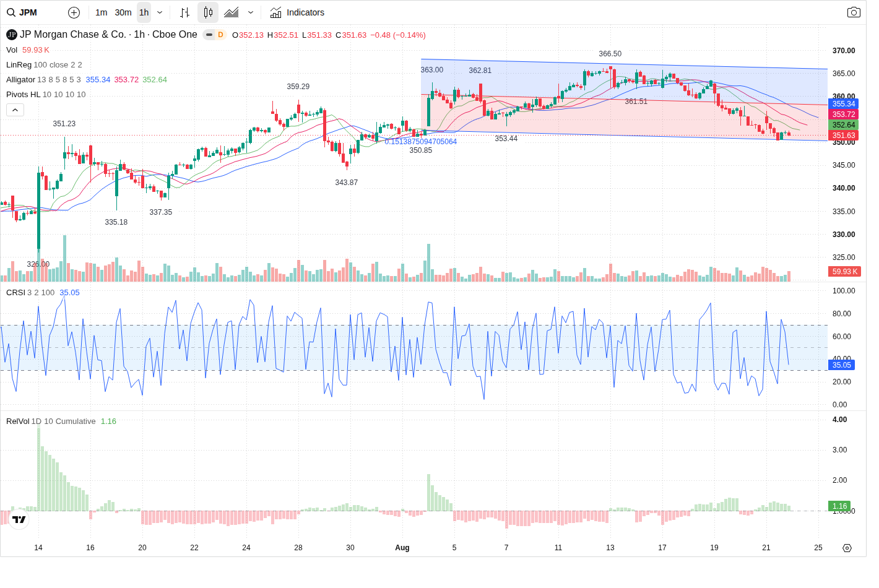Screen dimensions: 879x588
Task: Click the 351.23 pivot high label
Action: click(64, 124)
